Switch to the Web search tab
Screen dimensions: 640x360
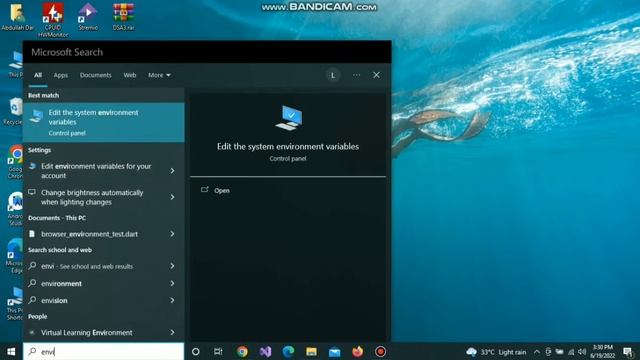[x=130, y=75]
